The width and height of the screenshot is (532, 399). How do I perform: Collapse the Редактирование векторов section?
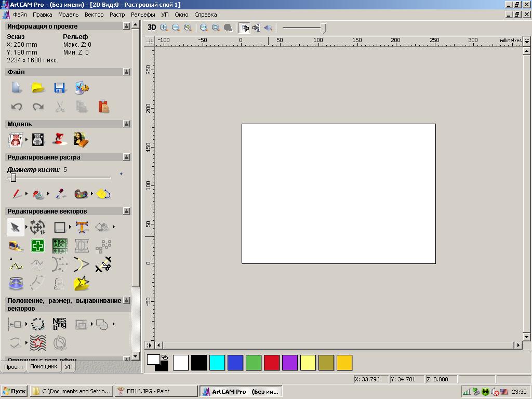tap(126, 211)
